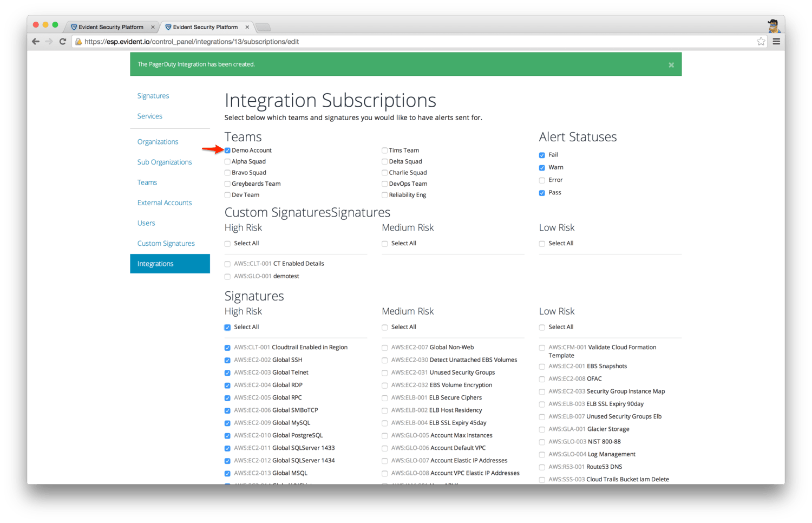Viewport: 812px width, 523px height.
Task: Click the browser back arrow
Action: point(36,42)
